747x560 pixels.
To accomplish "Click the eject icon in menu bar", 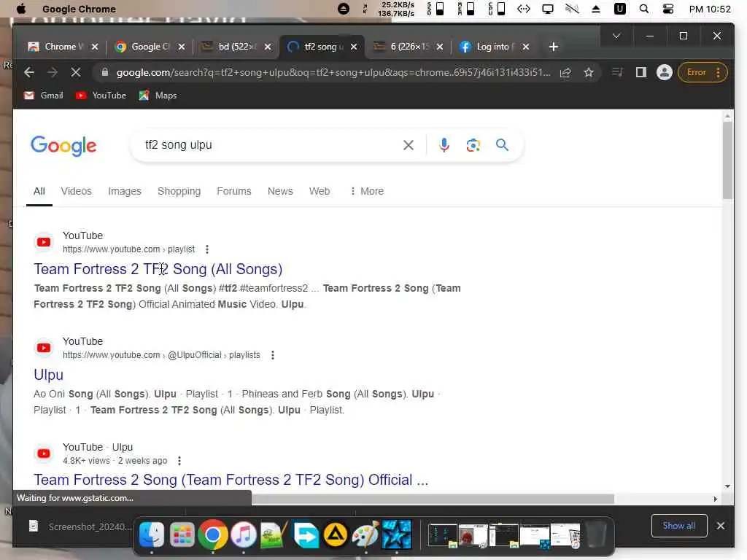I will [595, 9].
